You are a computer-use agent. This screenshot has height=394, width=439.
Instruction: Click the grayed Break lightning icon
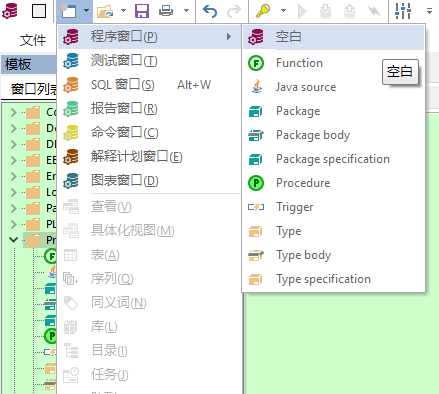tap(374, 11)
